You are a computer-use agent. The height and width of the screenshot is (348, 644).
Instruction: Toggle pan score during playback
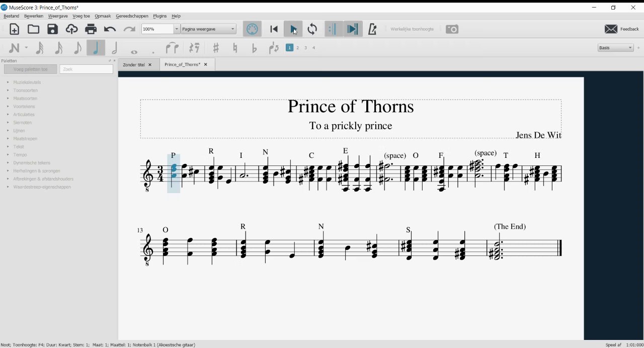tap(353, 29)
